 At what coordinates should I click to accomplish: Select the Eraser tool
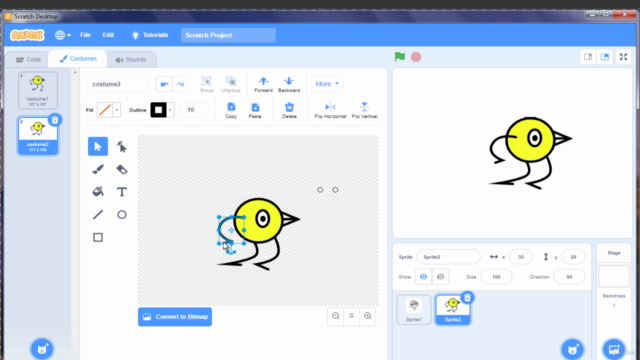pyautogui.click(x=122, y=169)
